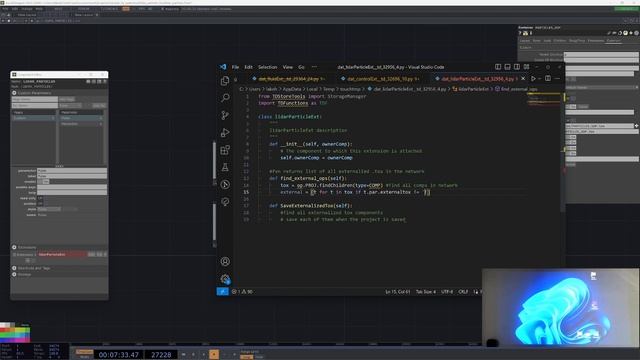Open the File menu in VS Code
The image size is (640, 360).
point(236,67)
